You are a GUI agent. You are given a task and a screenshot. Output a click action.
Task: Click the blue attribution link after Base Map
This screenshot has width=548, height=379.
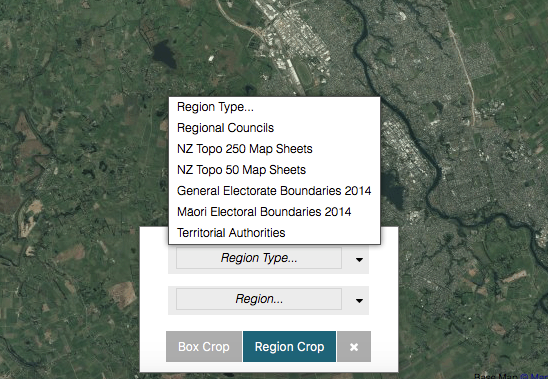tap(535, 376)
